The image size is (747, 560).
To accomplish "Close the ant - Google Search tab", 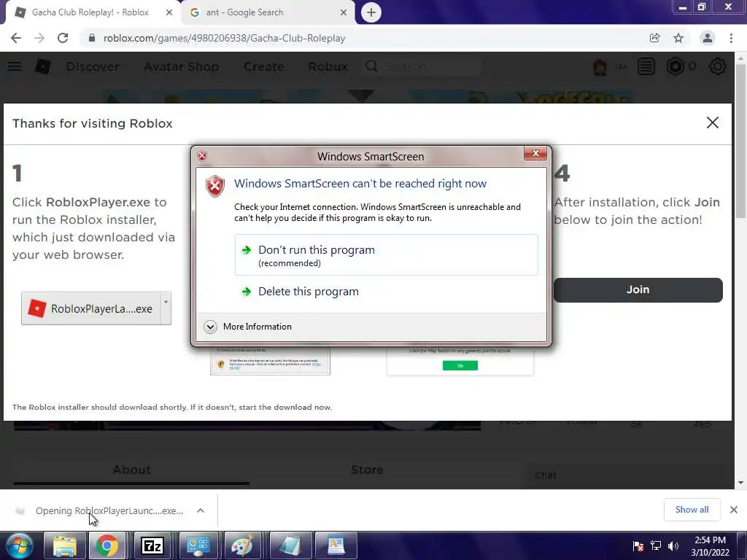I will (344, 12).
